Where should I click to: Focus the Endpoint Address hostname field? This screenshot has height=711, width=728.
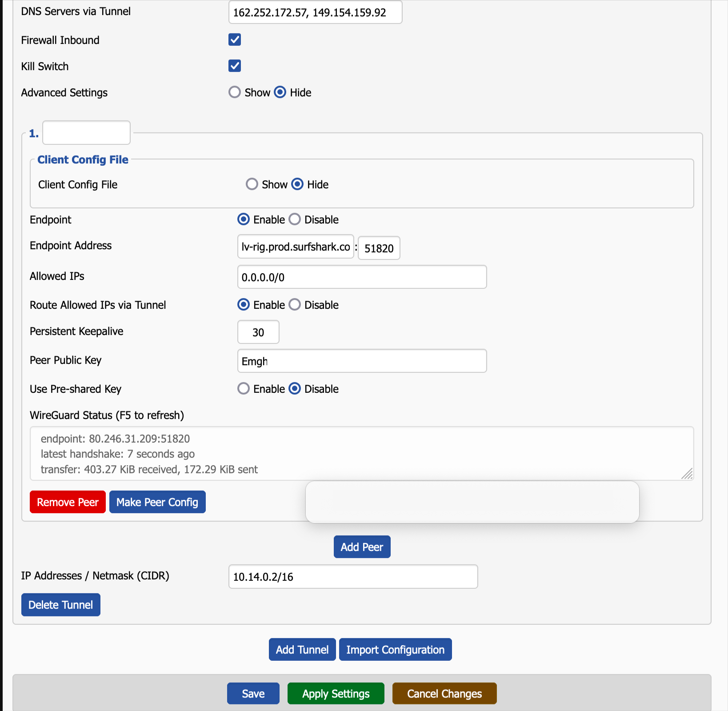coord(296,247)
